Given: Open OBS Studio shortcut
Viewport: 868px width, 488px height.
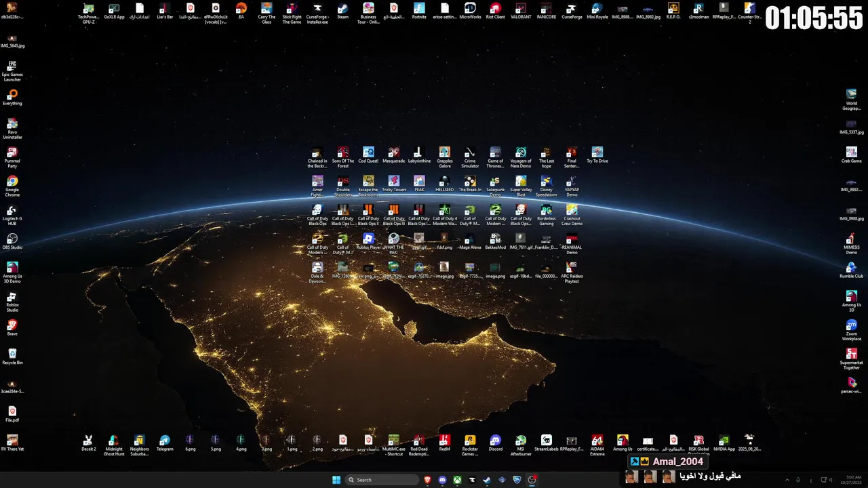Looking at the screenshot, I should tap(12, 241).
